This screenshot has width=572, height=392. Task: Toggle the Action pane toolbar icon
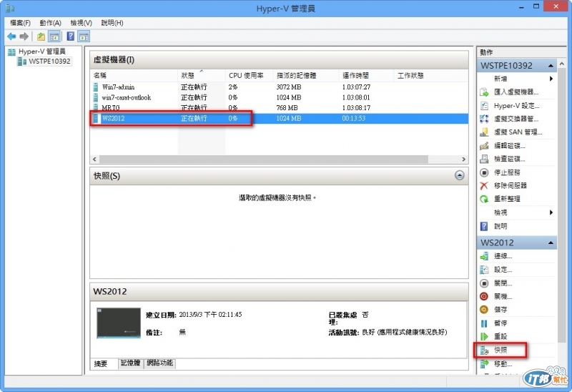[x=84, y=36]
